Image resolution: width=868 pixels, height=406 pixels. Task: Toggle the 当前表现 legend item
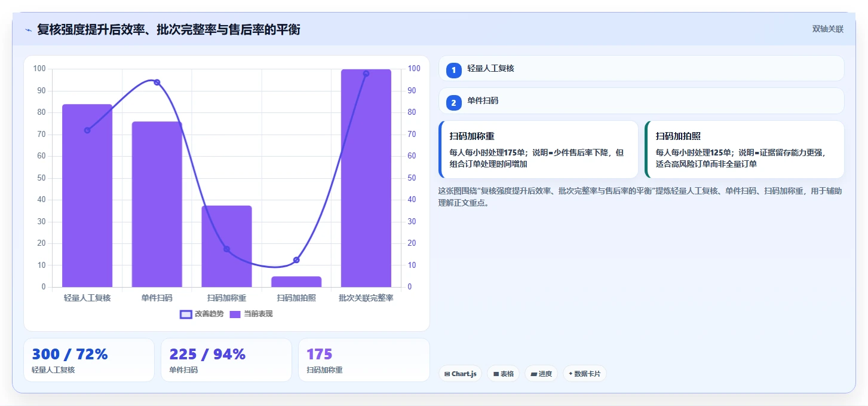click(x=251, y=314)
